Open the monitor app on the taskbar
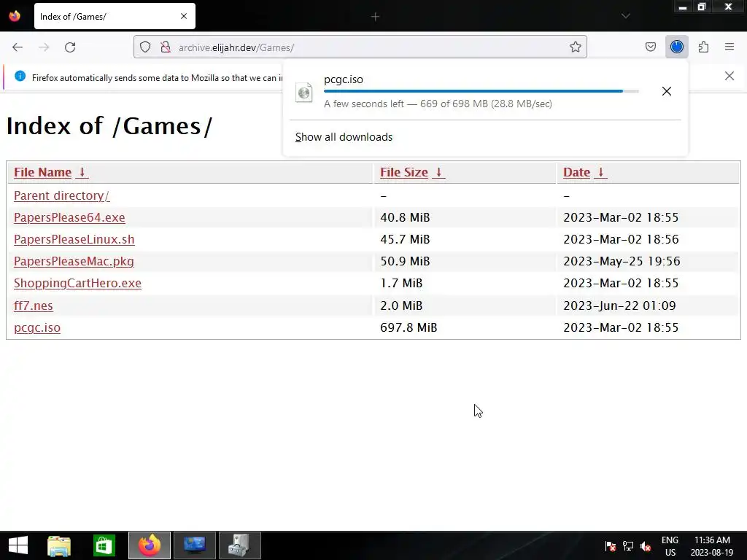Viewport: 747px width, 560px height. coord(194,545)
